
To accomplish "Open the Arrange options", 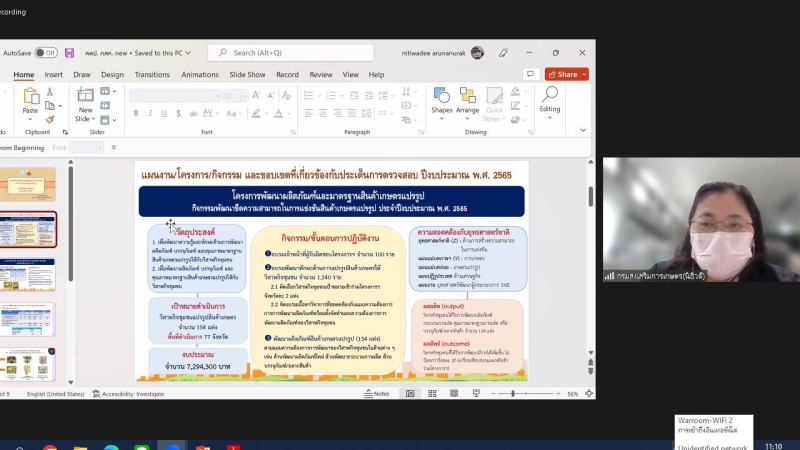I will (x=467, y=100).
